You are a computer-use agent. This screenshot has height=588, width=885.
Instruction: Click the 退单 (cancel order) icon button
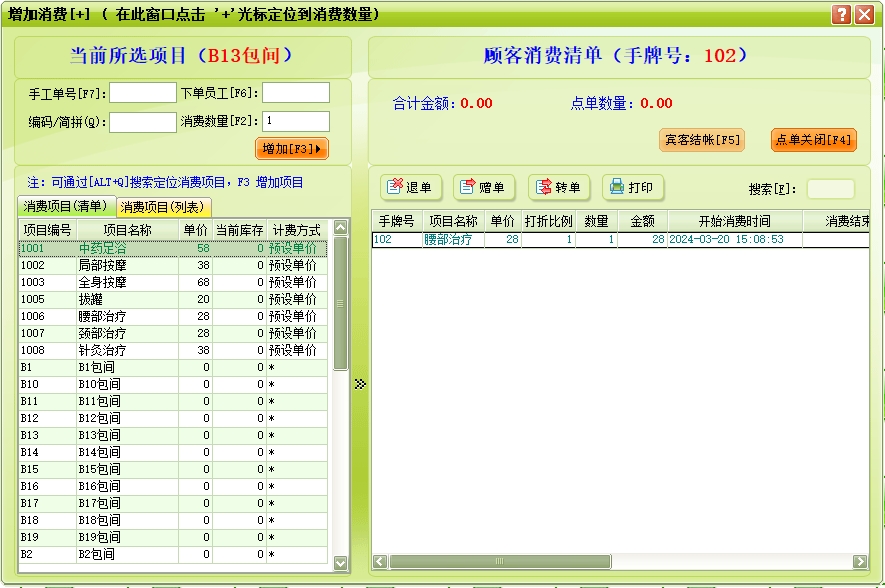409,187
